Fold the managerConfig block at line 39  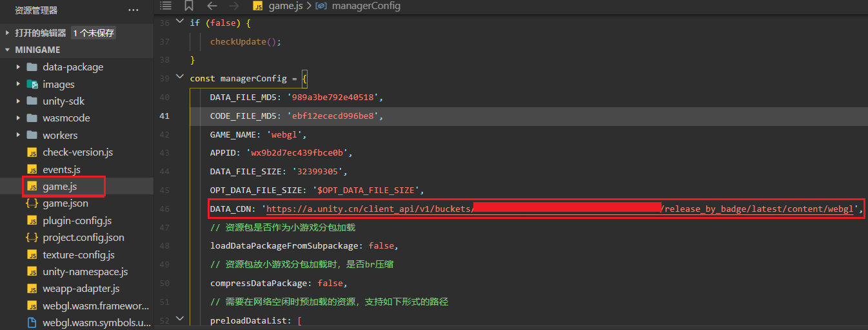[x=180, y=78]
